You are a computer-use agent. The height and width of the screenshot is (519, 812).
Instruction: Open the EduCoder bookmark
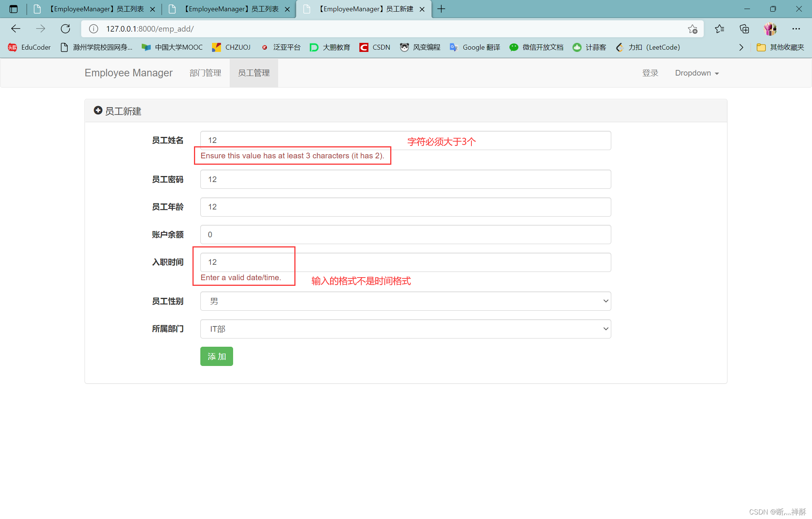click(29, 47)
